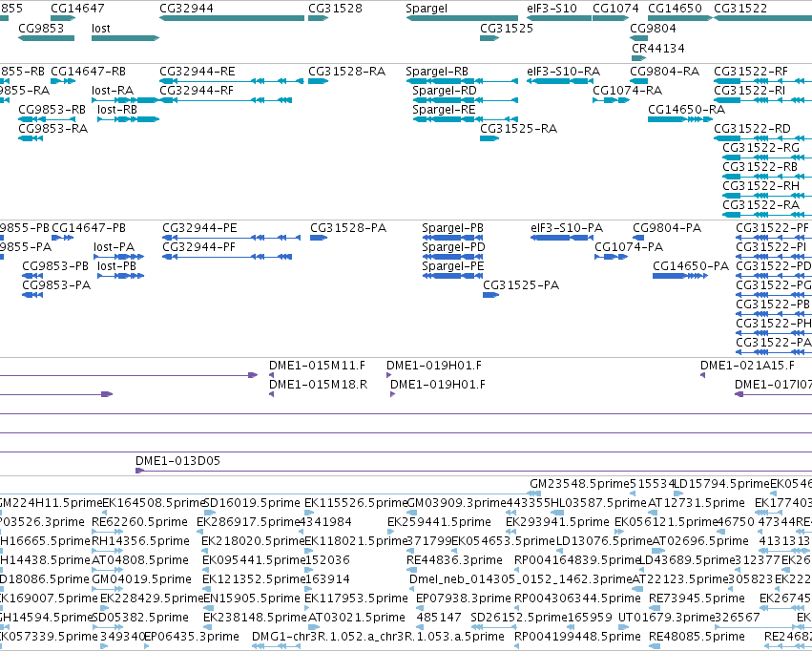Open transcript CG1074-RA

(x=628, y=90)
